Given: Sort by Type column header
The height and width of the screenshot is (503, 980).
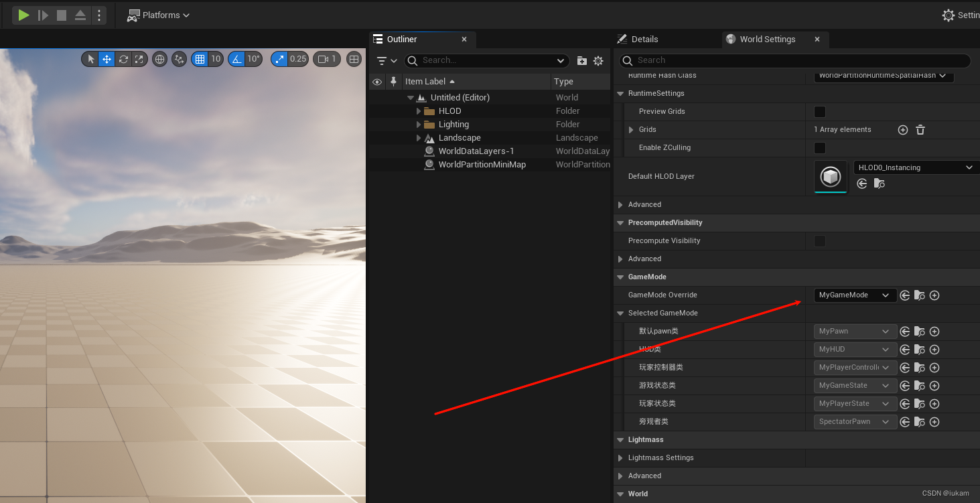Looking at the screenshot, I should click(581, 82).
